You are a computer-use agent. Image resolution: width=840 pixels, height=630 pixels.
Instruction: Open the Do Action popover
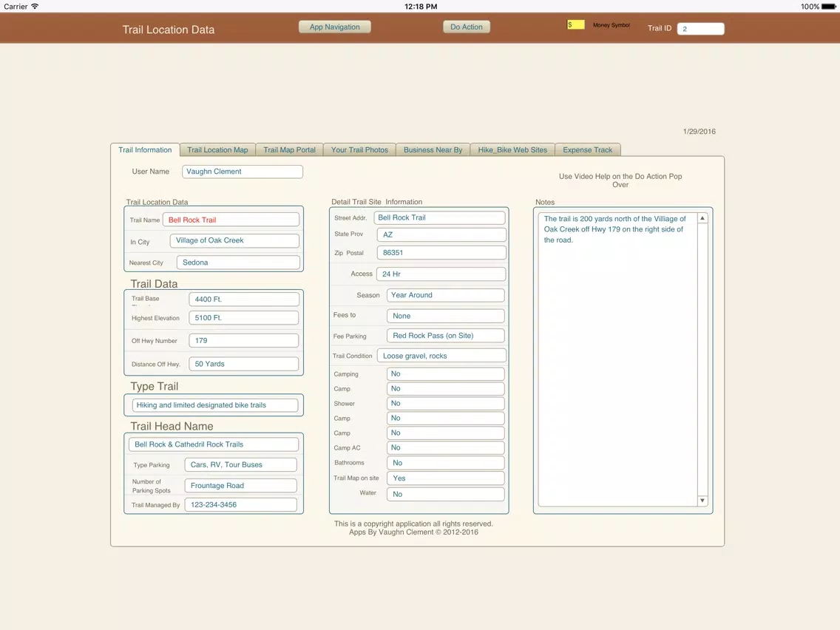tap(466, 27)
